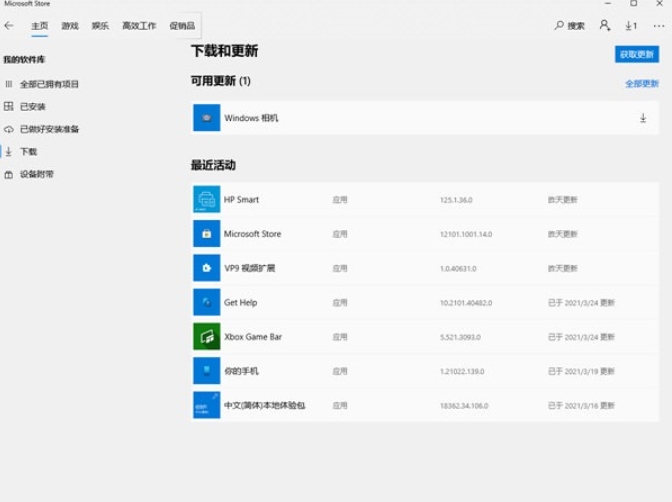
Task: Open the three-dot more options menu
Action: point(659,26)
